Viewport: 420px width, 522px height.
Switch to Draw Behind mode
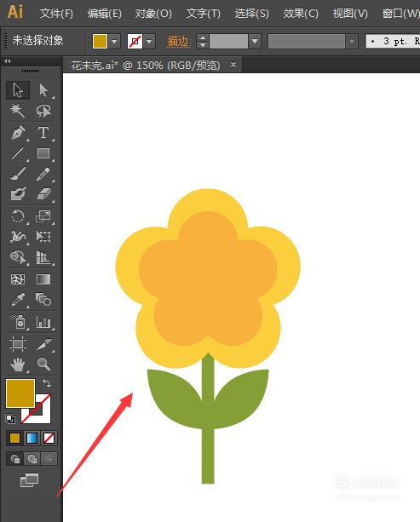[32, 459]
